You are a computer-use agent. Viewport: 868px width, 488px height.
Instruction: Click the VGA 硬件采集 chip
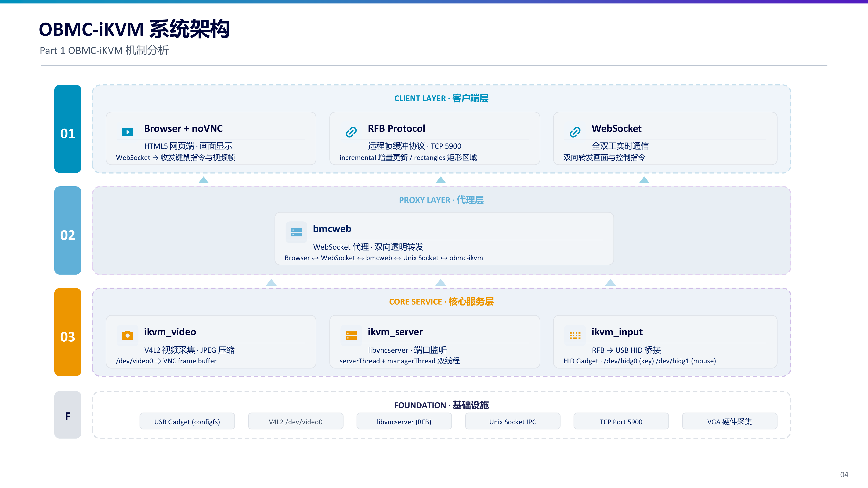click(730, 421)
